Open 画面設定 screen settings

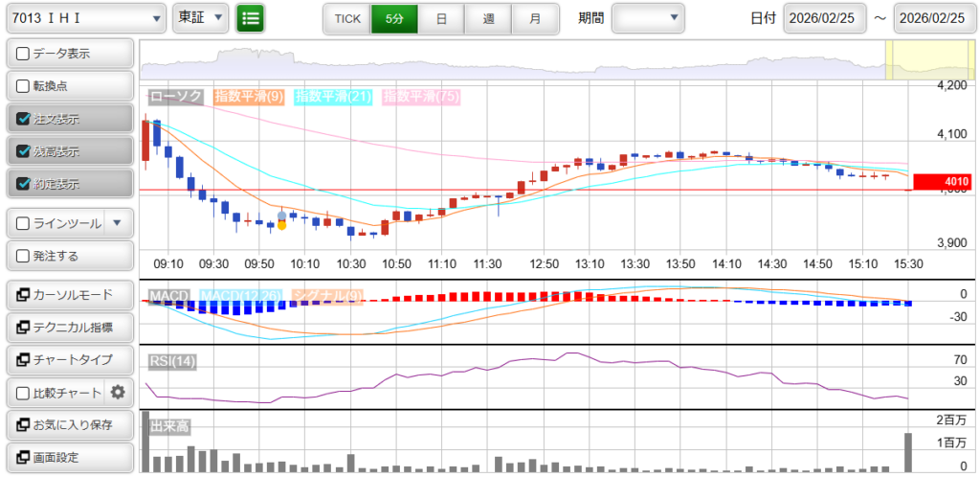click(x=69, y=457)
